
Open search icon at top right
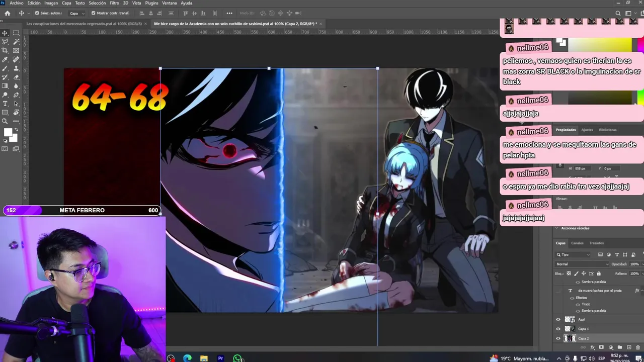tap(618, 14)
